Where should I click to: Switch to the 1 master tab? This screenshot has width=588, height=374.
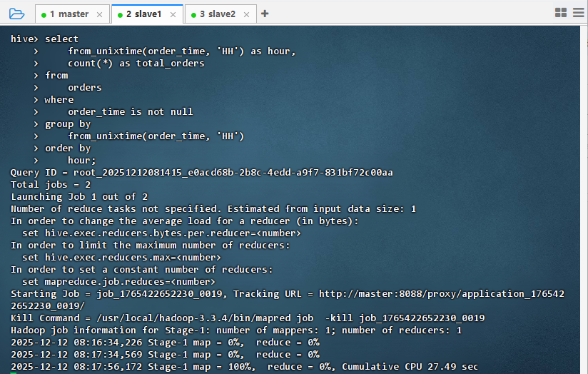click(73, 14)
